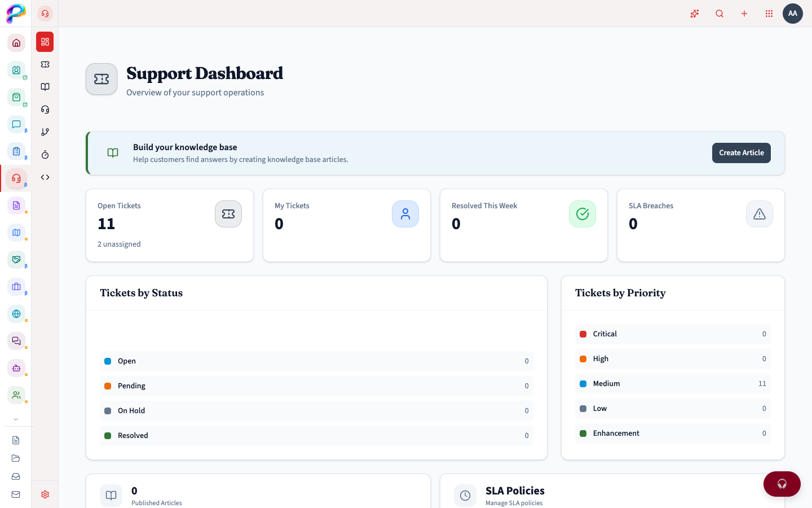Click the globe icon on the left rail
Viewport: 812px width, 508px height.
click(16, 314)
